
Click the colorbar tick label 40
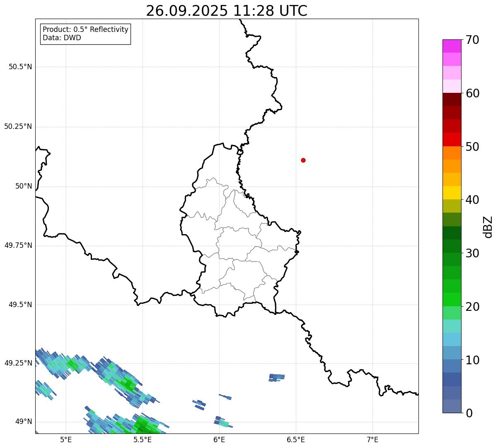click(473, 200)
